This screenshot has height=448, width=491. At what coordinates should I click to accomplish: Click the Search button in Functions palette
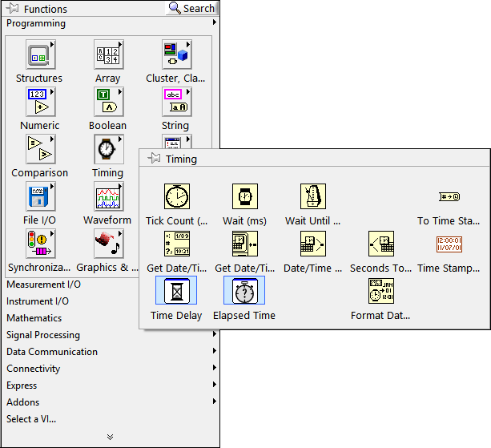click(191, 9)
